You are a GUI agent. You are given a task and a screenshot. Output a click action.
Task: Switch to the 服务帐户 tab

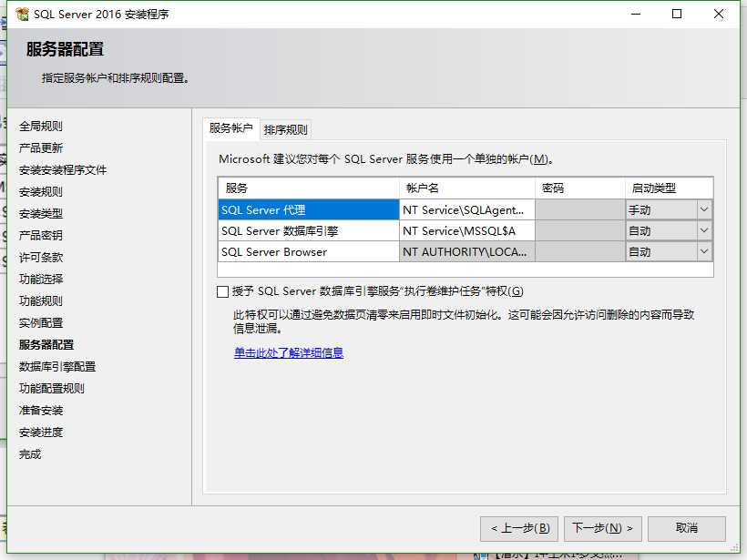pyautogui.click(x=231, y=128)
